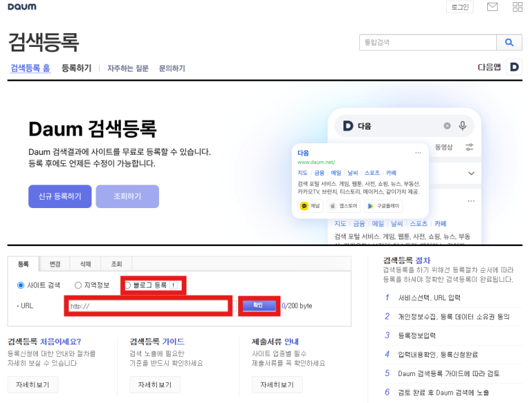Click the 카페 link in the front card
The height and width of the screenshot is (403, 532).
391,173
